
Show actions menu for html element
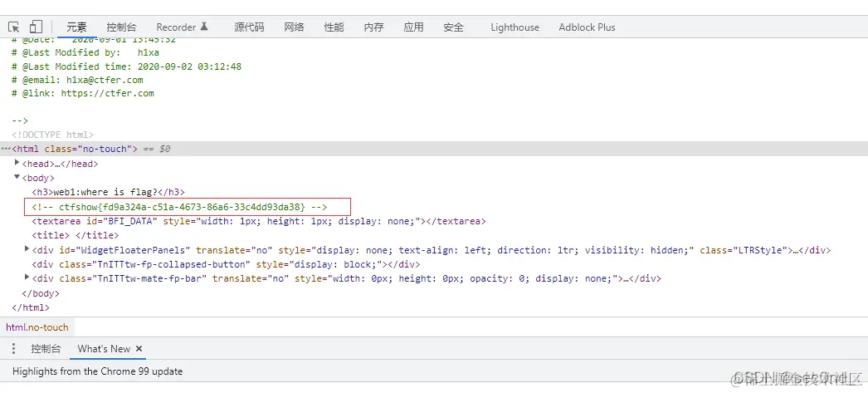[x=6, y=149]
